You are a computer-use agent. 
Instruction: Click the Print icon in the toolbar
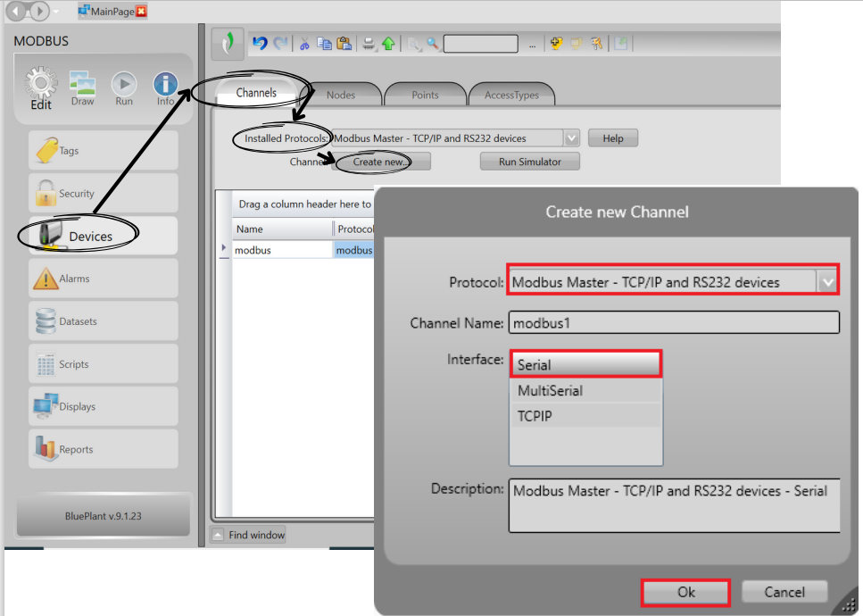368,44
